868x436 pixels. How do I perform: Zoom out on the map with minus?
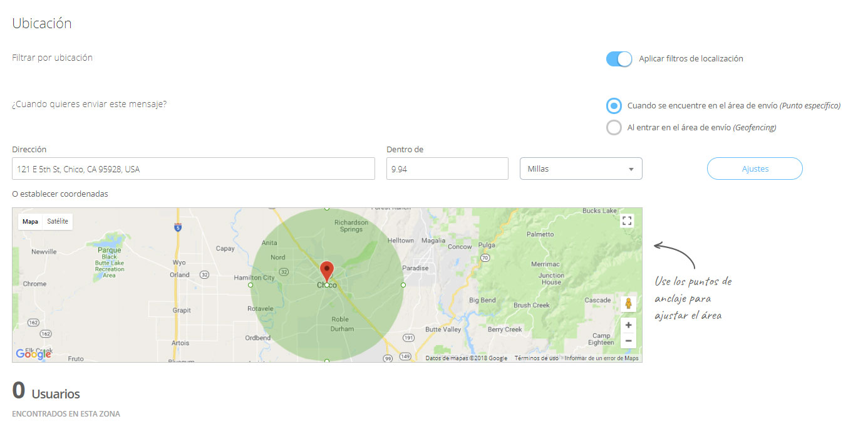[x=629, y=341]
